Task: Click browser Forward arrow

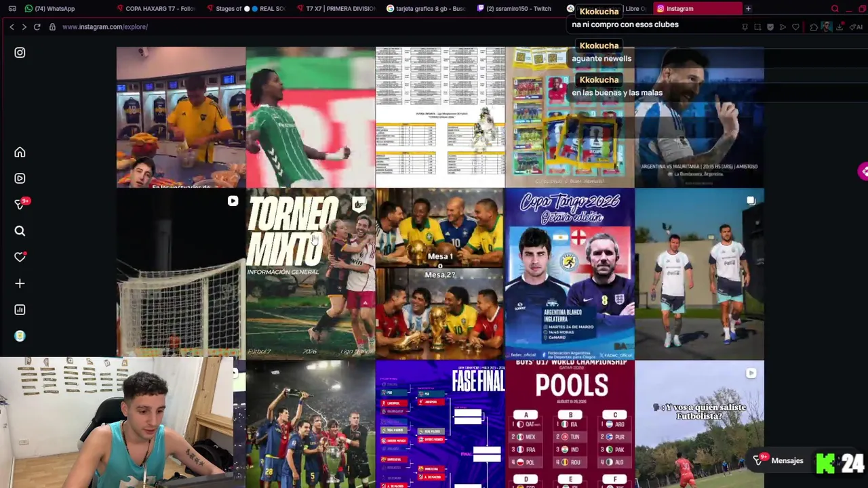Action: tap(24, 27)
